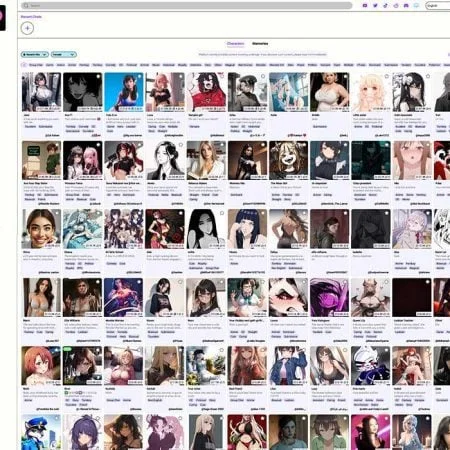The image size is (450, 450).
Task: Click the round icon at start of tag row
Action: pyautogui.click(x=24, y=65)
